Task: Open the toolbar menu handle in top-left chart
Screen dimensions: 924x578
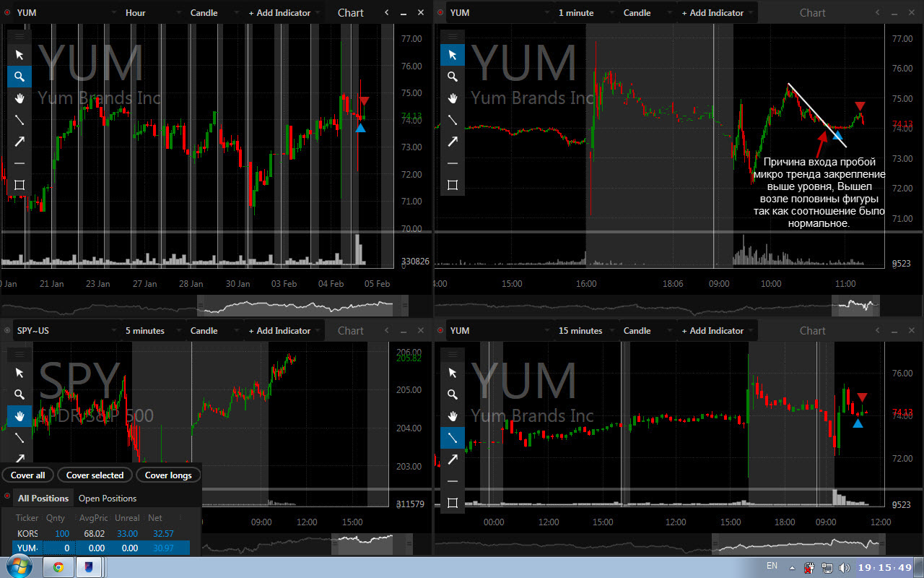Action: point(19,35)
